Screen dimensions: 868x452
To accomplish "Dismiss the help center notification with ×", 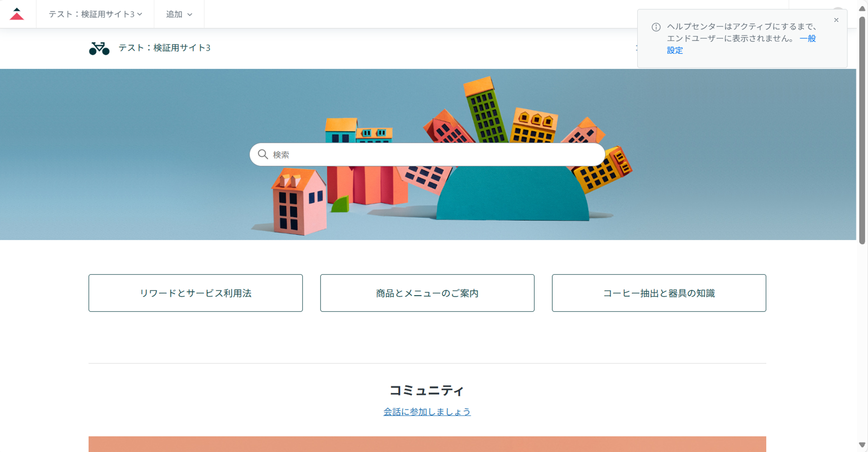I will click(836, 20).
